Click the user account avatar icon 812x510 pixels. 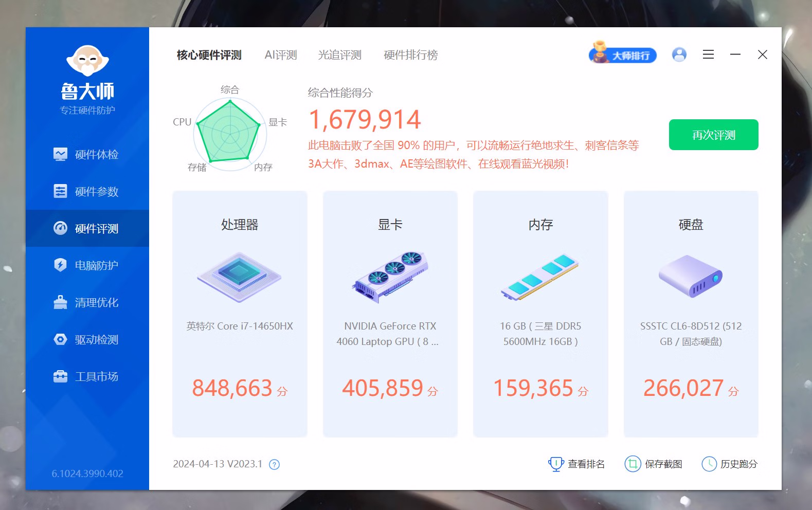(x=679, y=54)
